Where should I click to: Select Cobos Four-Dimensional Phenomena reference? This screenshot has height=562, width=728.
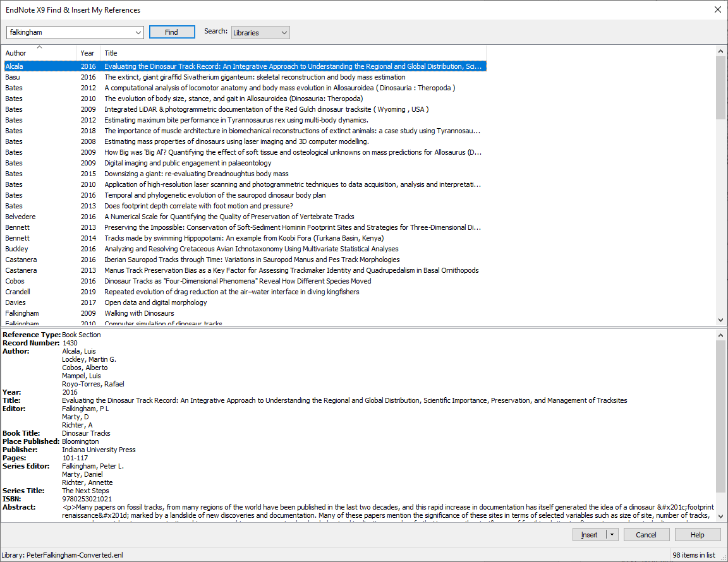pos(190,281)
